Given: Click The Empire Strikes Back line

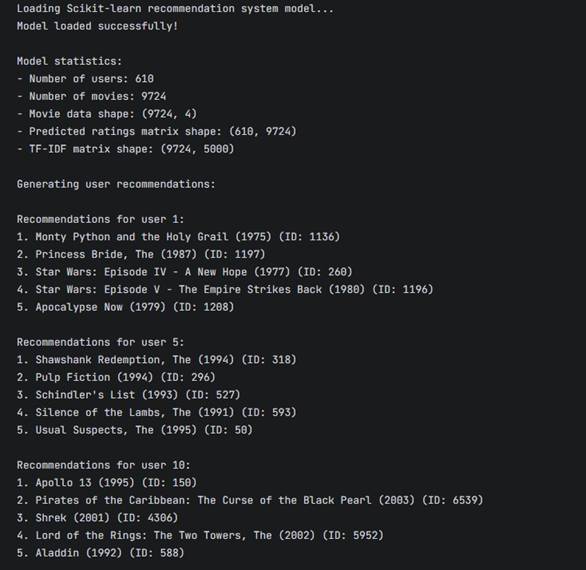Looking at the screenshot, I should (x=225, y=290).
